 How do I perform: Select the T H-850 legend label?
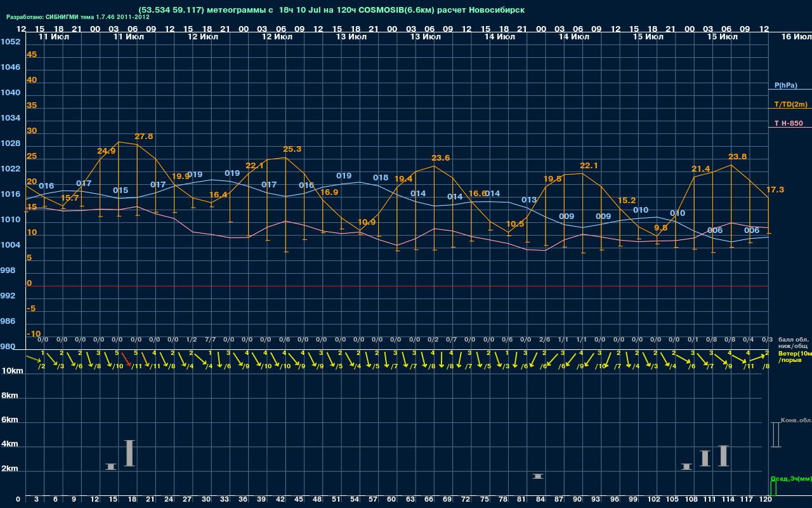click(x=788, y=123)
